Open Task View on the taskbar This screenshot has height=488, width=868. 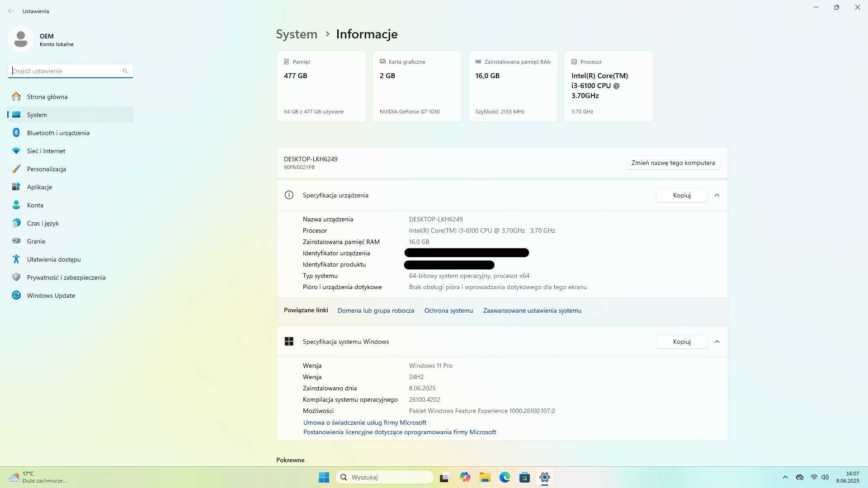(x=444, y=477)
